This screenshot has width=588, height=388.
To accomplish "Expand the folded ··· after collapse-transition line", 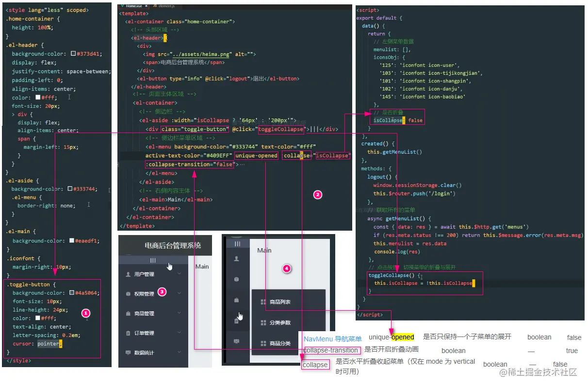I will [x=242, y=165].
